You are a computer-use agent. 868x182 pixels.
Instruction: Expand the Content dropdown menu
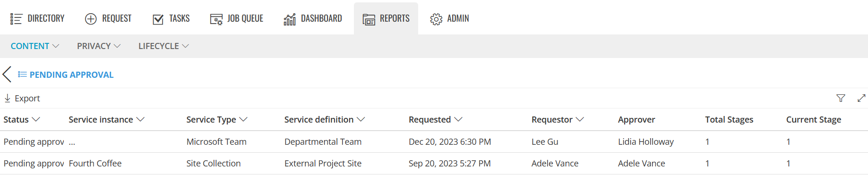pos(35,46)
